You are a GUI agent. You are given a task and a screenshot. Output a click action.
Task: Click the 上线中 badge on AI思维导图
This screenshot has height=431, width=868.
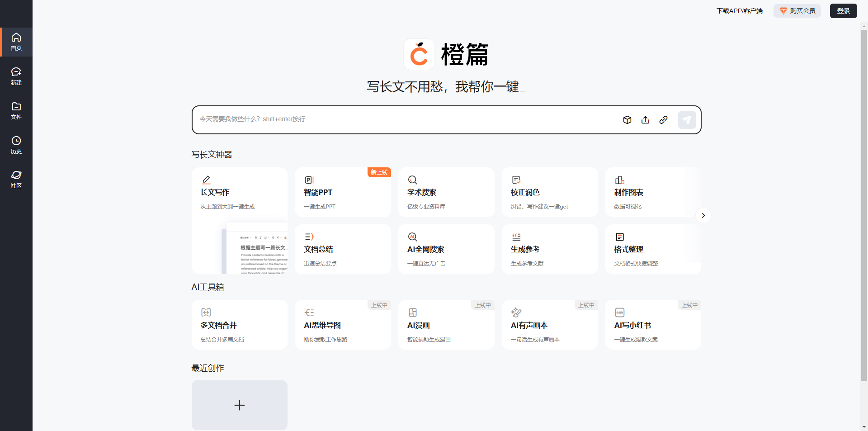pos(379,305)
